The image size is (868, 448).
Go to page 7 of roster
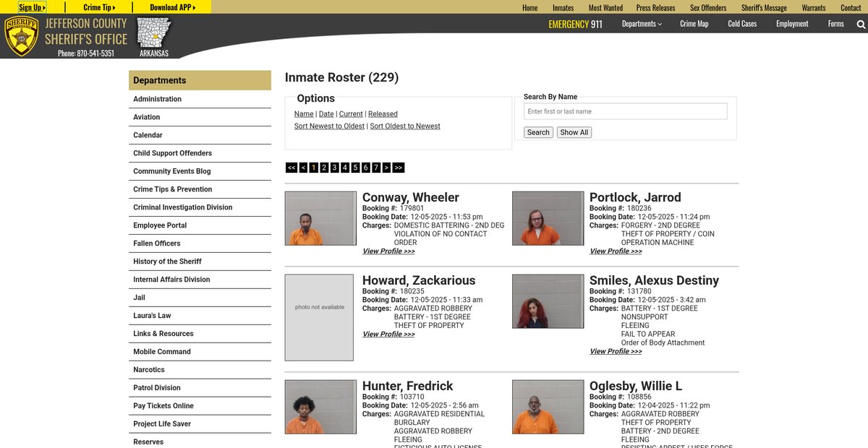(376, 168)
